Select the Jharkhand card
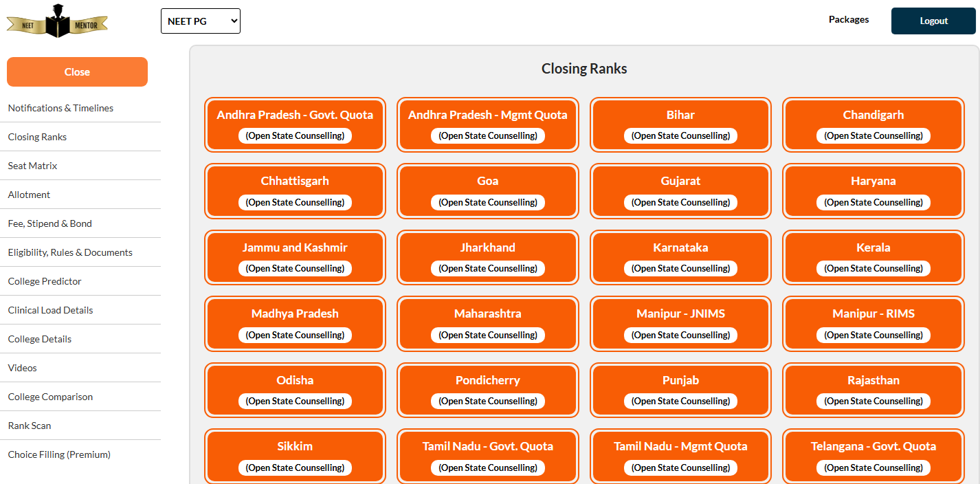The image size is (980, 484). [x=488, y=257]
